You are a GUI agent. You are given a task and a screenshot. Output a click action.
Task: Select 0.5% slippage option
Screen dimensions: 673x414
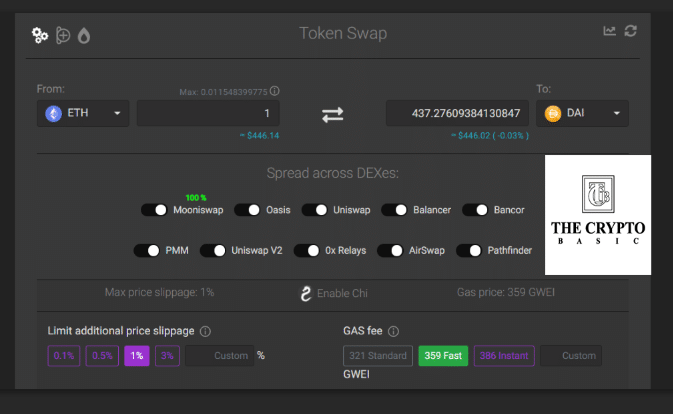tap(102, 356)
